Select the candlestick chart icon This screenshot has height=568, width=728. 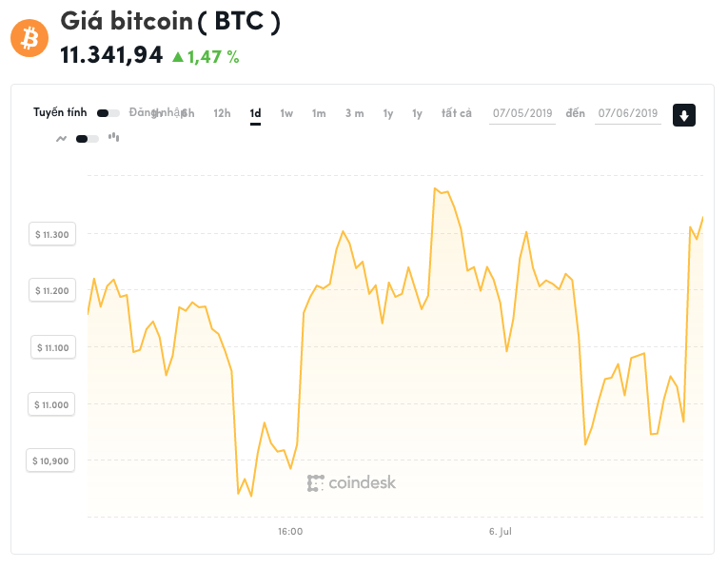[113, 137]
